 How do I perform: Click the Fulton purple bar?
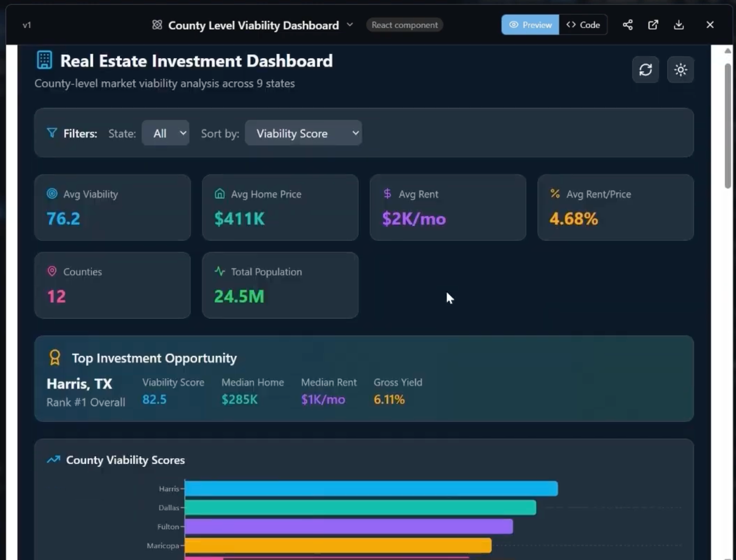coord(349,526)
